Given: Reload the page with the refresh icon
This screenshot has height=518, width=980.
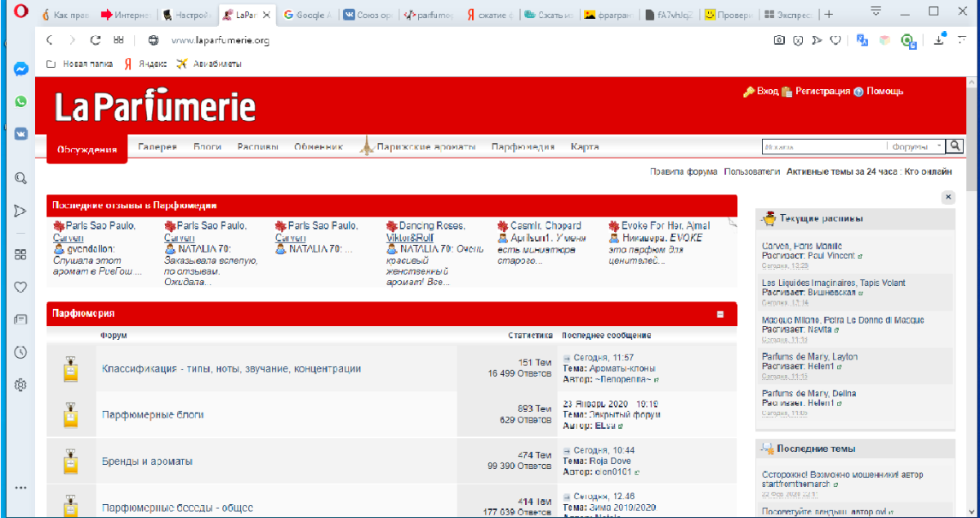Looking at the screenshot, I should [96, 40].
